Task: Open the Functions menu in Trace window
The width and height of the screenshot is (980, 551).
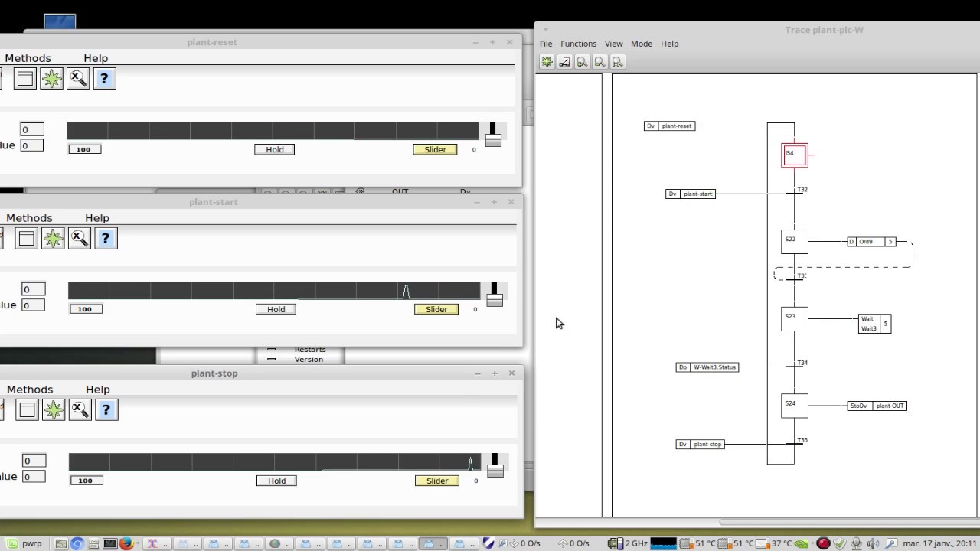Action: (578, 44)
